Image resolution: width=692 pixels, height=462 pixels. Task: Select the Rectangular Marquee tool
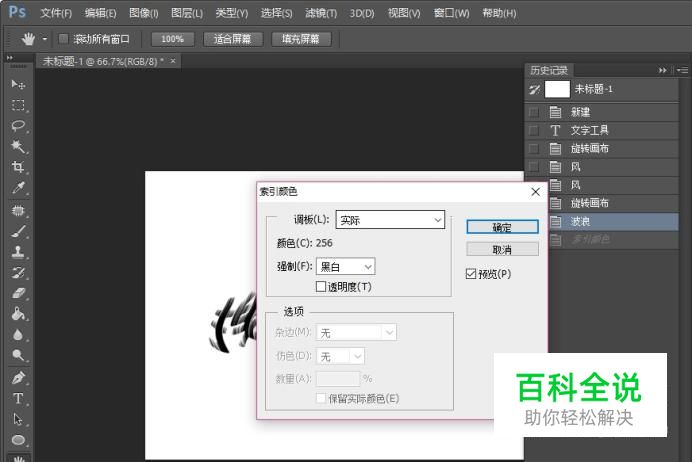(18, 105)
